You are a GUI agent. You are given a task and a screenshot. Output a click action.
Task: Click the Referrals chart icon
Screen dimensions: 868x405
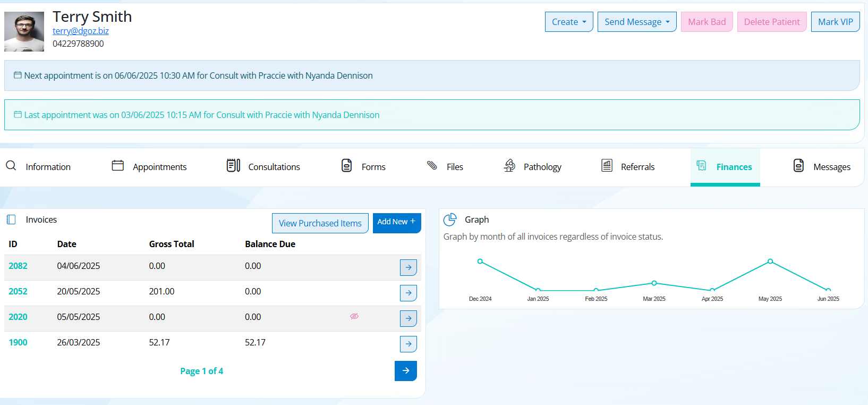(607, 166)
